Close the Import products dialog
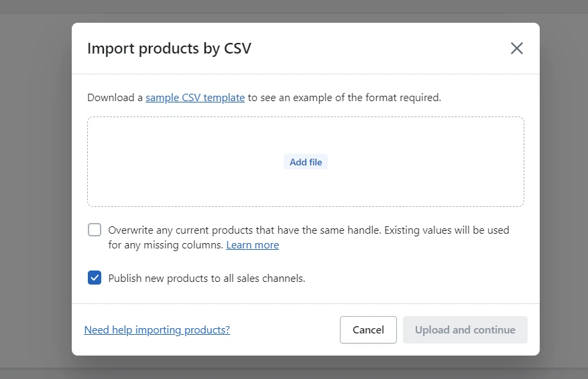The width and height of the screenshot is (588, 379). tap(516, 48)
